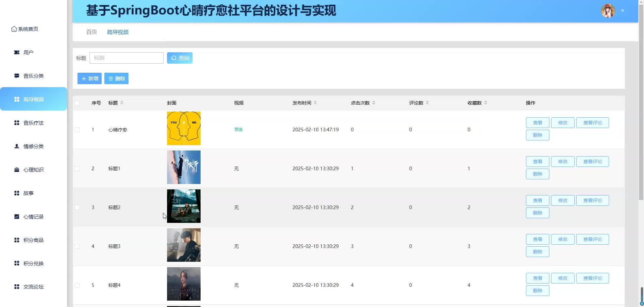Click the 查询 search button
The height and width of the screenshot is (307, 644).
point(180,58)
